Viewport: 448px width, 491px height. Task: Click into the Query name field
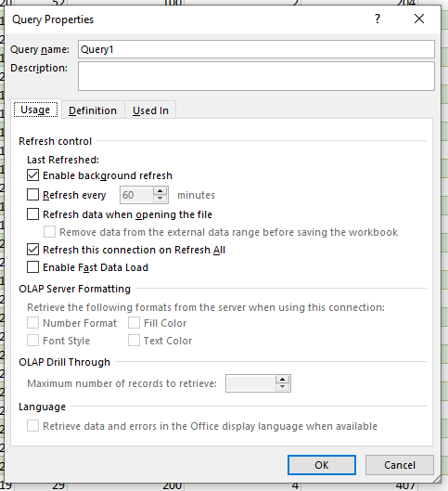tap(256, 49)
